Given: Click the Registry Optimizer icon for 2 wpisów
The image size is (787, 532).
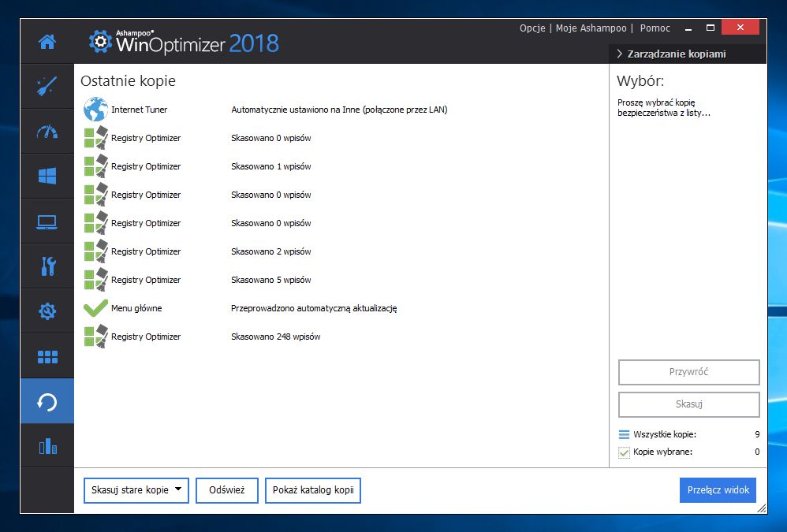Looking at the screenshot, I should (95, 251).
